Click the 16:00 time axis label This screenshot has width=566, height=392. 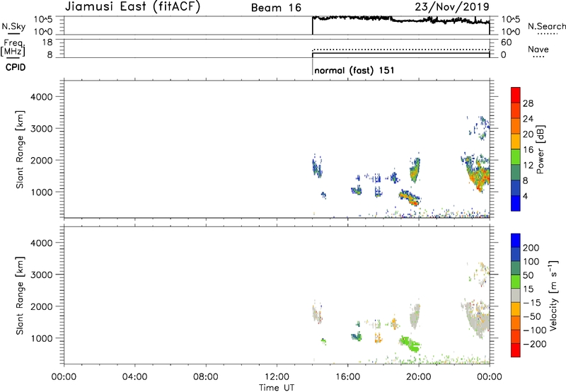(x=347, y=376)
